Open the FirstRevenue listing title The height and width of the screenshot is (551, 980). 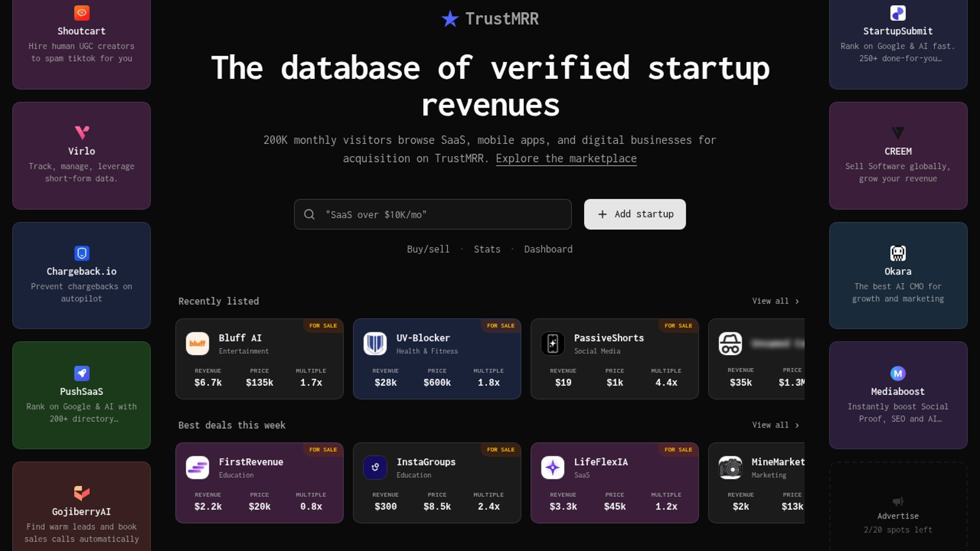click(x=251, y=462)
